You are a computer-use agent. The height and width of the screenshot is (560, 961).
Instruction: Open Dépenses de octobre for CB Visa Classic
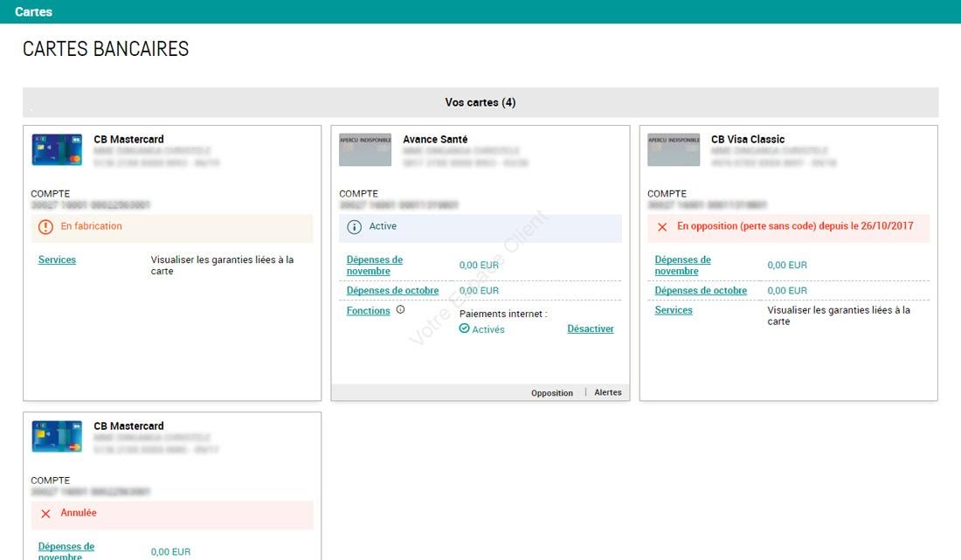point(701,290)
